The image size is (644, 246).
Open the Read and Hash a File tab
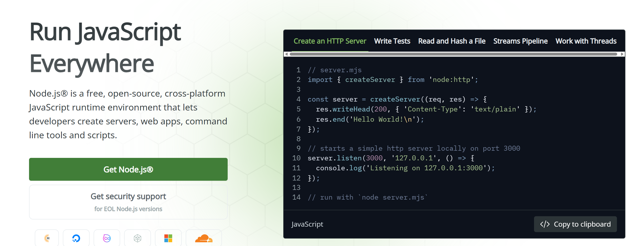[452, 41]
